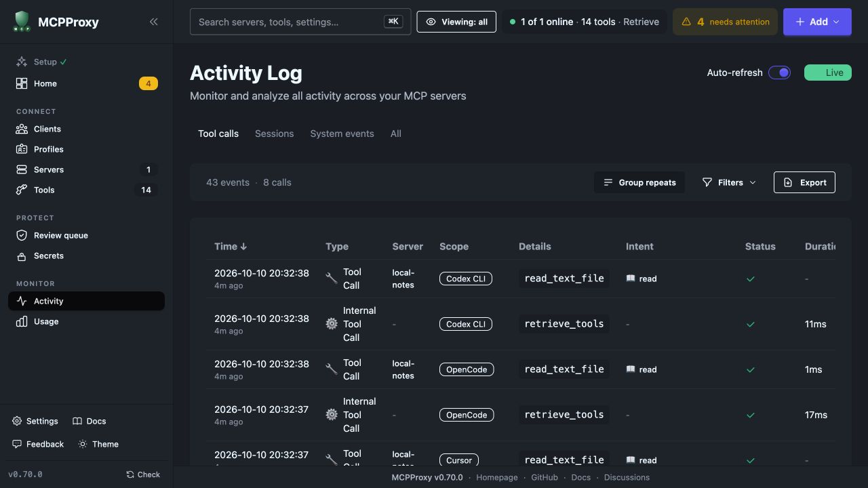Switch to the Sessions tab
This screenshot has height=488, width=868.
[274, 134]
